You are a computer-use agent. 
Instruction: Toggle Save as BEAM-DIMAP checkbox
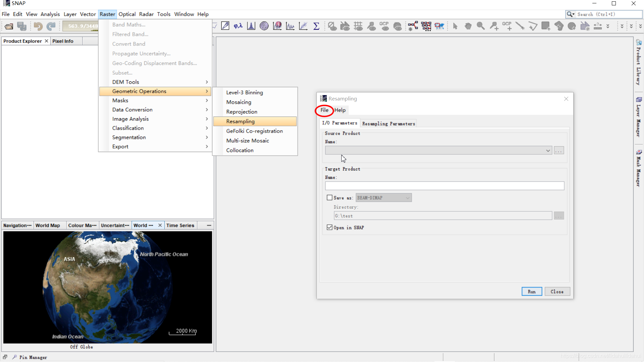click(330, 198)
